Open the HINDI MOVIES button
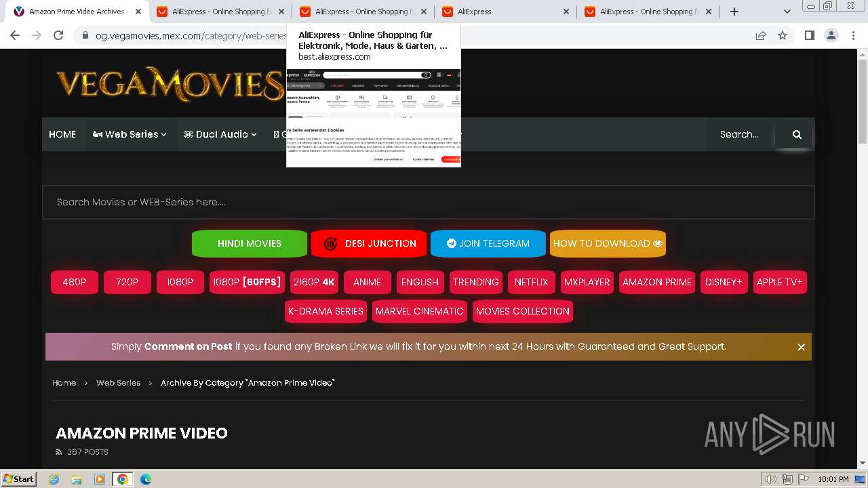Image resolution: width=868 pixels, height=488 pixels. coord(250,243)
